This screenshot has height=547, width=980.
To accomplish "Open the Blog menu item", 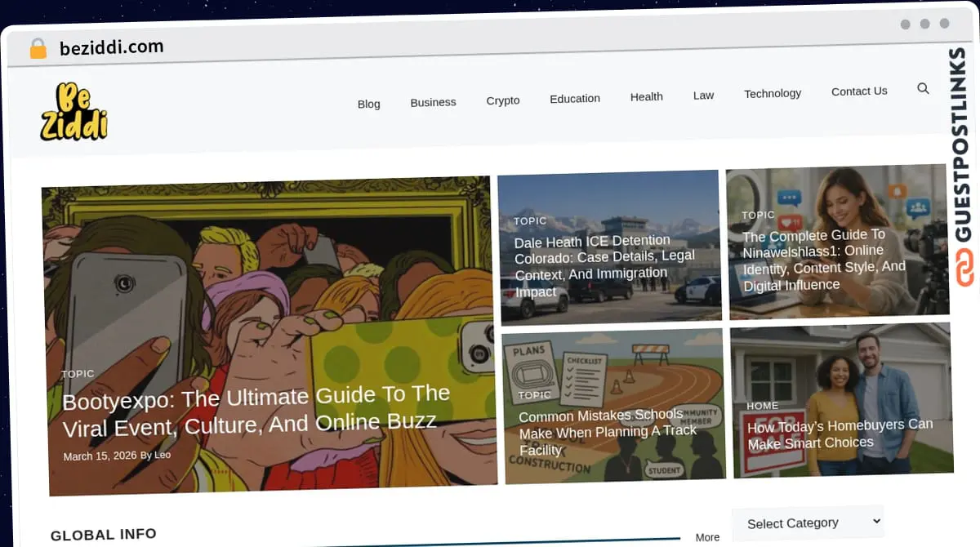I will point(368,104).
